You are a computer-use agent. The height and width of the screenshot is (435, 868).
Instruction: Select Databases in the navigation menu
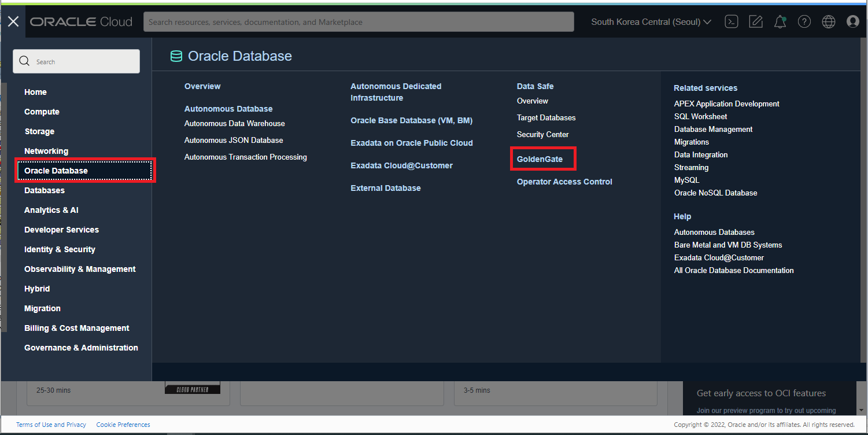pyautogui.click(x=45, y=190)
